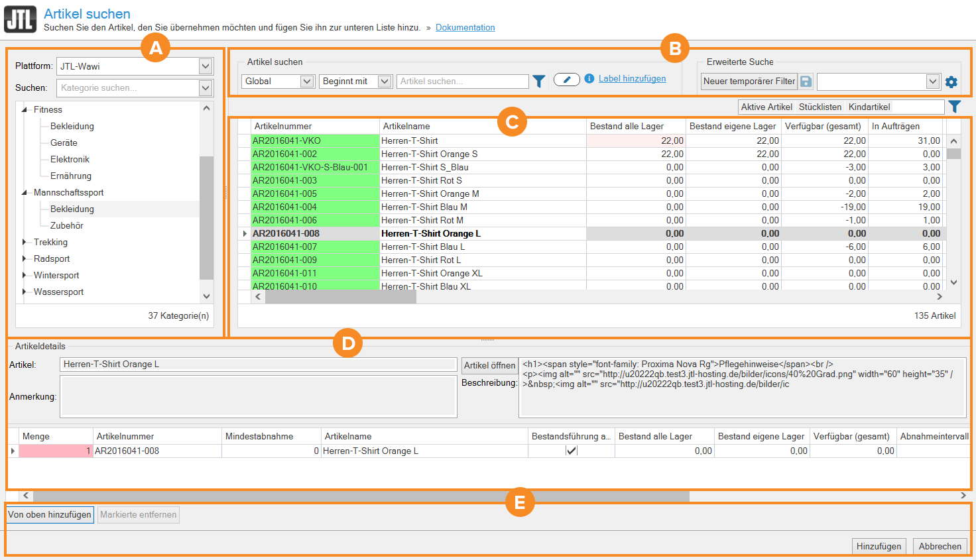Click the JTL logo
This screenshot has height=560, width=976.
[20, 19]
